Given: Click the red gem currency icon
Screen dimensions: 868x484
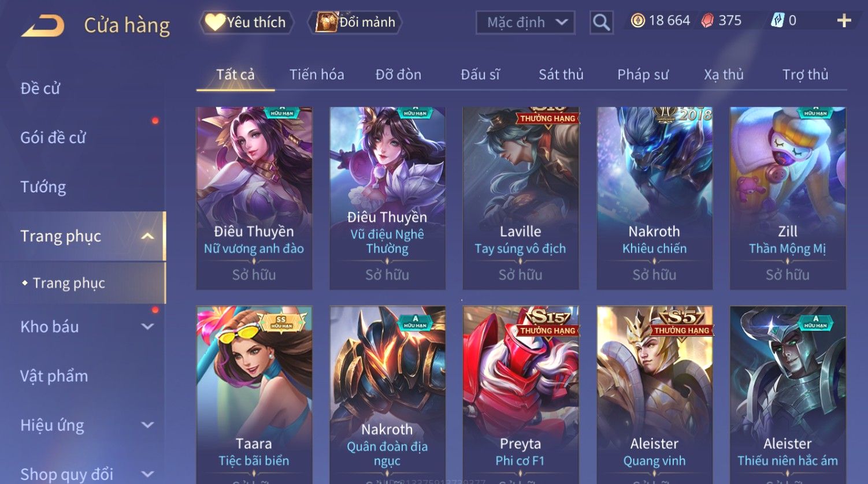Looking at the screenshot, I should coord(707,21).
